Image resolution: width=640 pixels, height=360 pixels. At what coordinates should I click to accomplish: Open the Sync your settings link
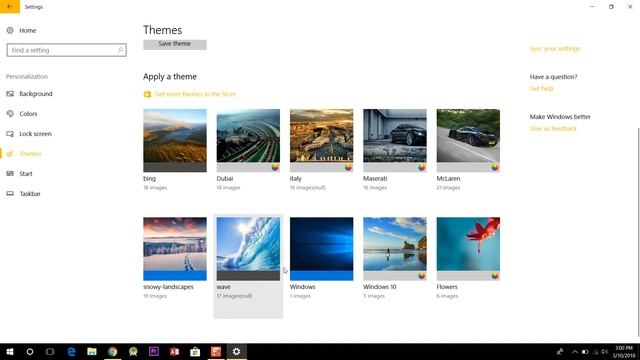[x=555, y=49]
